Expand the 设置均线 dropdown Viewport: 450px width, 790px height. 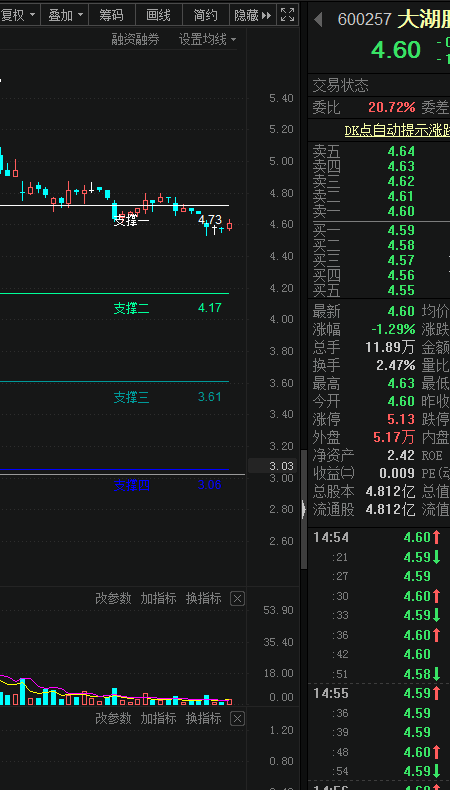click(208, 39)
